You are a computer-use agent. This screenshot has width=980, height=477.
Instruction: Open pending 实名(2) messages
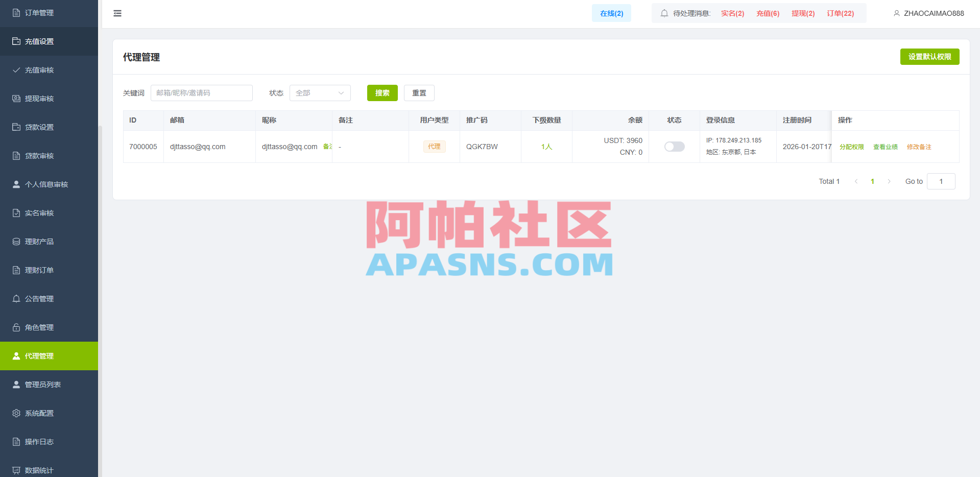pyautogui.click(x=732, y=13)
